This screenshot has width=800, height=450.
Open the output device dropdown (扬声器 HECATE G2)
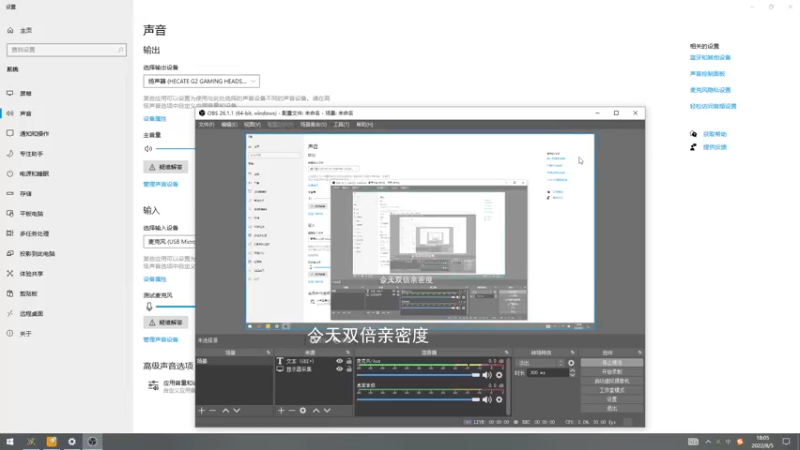tap(202, 81)
